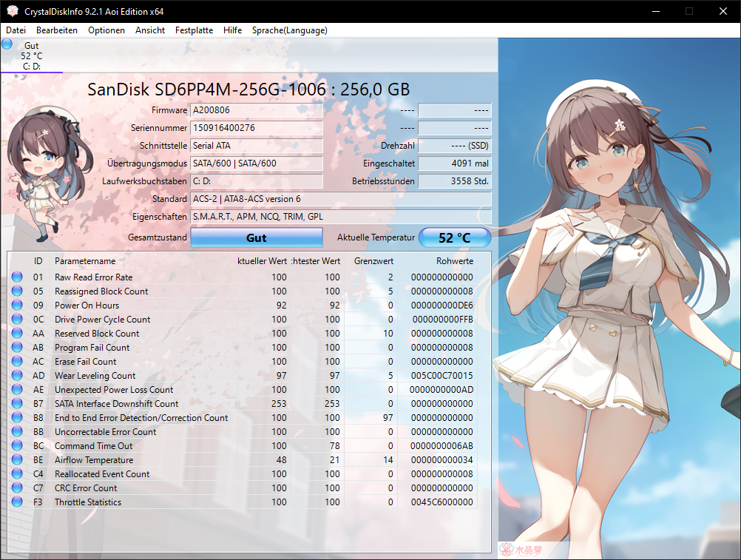
Task: Click raw value 000000000DE6
Action: point(441,306)
